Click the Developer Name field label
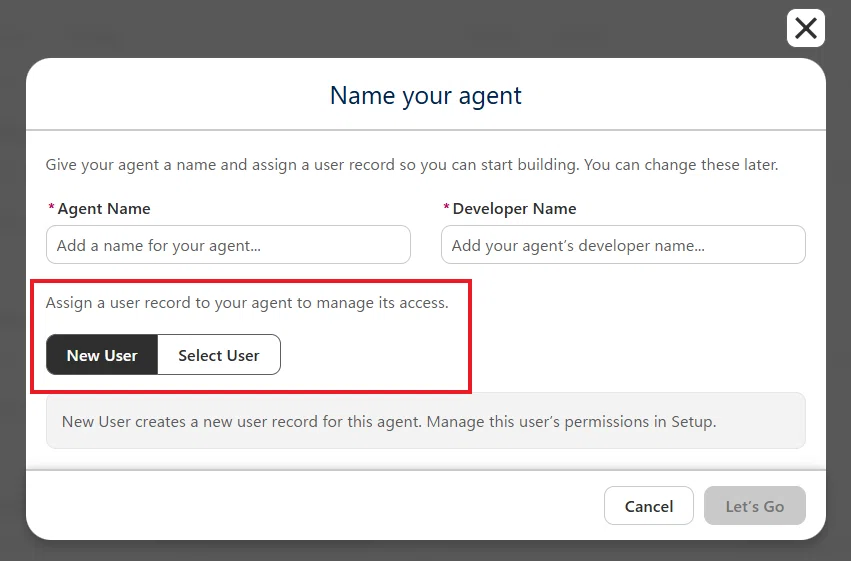Viewport: 851px width, 561px height. coord(514,208)
